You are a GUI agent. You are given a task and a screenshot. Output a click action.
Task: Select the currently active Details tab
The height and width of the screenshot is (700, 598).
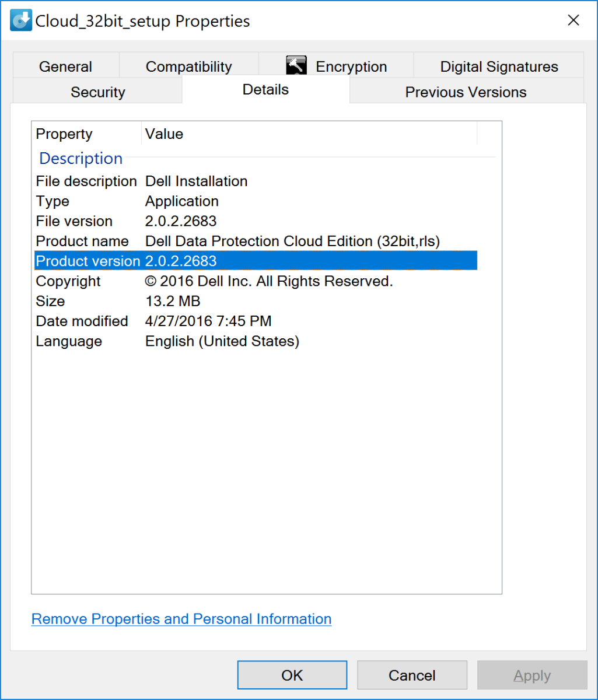coord(265,89)
